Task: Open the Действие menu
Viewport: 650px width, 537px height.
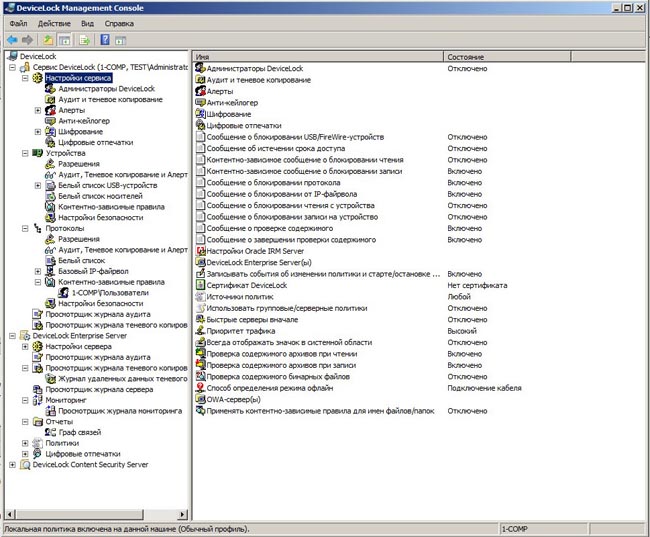Action: pos(53,22)
